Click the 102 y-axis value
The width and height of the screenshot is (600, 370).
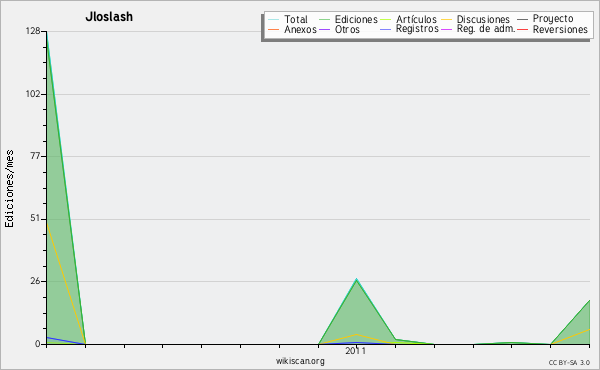pyautogui.click(x=33, y=94)
